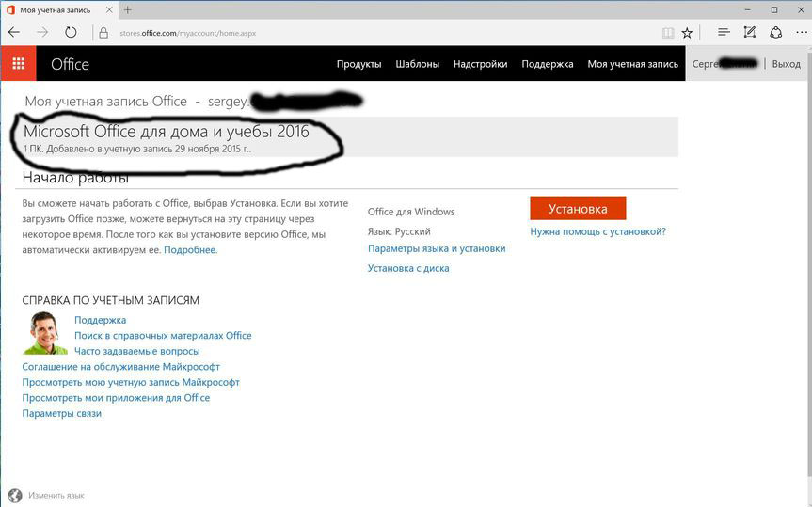The width and height of the screenshot is (812, 507).
Task: Toggle reading view icon in address bar
Action: (668, 32)
